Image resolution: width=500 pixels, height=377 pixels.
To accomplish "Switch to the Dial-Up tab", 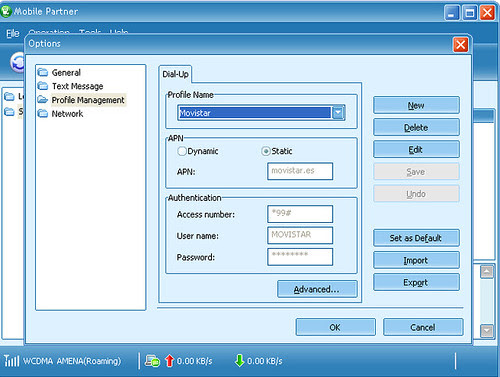I will tap(175, 74).
